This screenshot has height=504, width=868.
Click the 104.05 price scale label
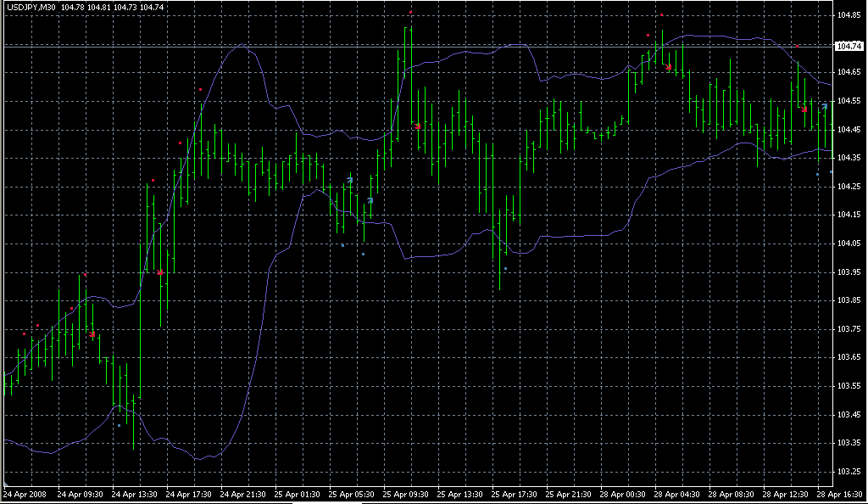849,244
